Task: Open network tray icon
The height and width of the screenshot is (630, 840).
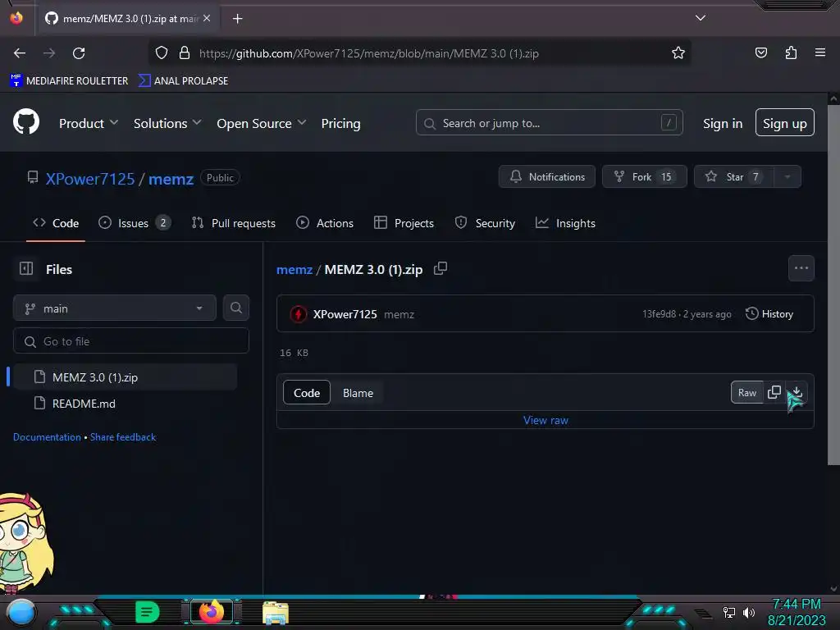Action: [728, 612]
